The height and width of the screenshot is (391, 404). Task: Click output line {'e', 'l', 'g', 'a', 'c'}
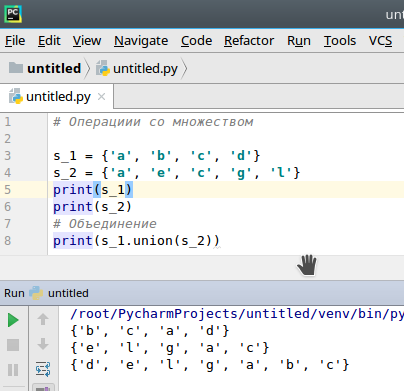coord(170,348)
